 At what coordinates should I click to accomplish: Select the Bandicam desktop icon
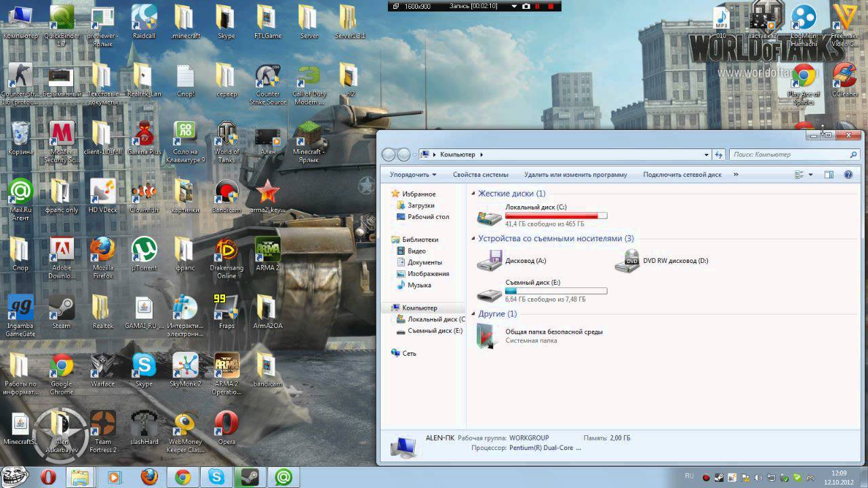[x=226, y=197]
